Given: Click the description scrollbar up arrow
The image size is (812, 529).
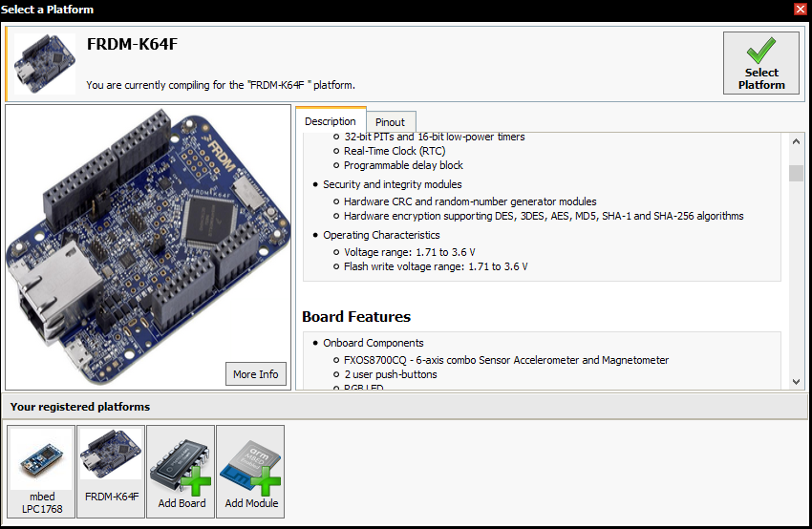Looking at the screenshot, I should click(796, 140).
